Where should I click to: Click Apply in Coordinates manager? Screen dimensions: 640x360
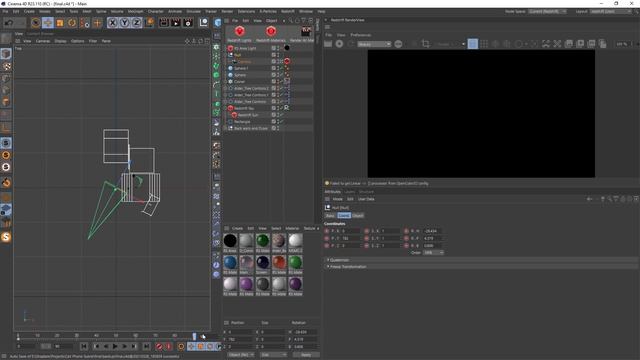click(x=306, y=355)
